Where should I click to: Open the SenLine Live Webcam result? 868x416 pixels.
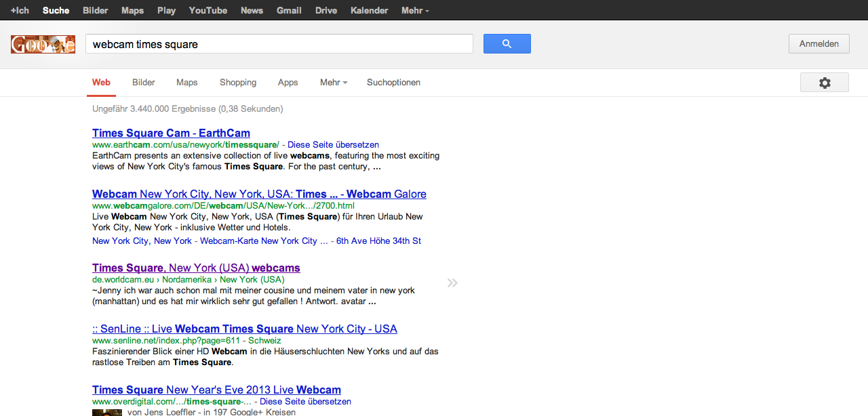[x=245, y=329]
